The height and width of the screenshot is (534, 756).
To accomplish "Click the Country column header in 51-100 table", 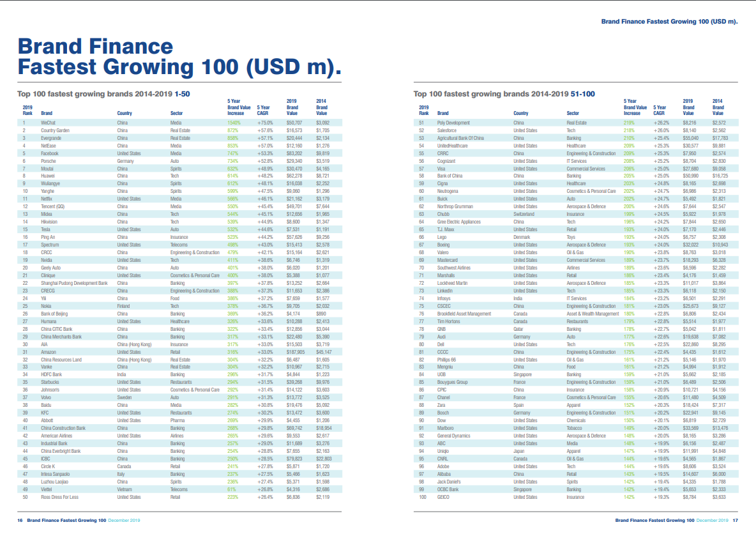I will coord(520,113).
